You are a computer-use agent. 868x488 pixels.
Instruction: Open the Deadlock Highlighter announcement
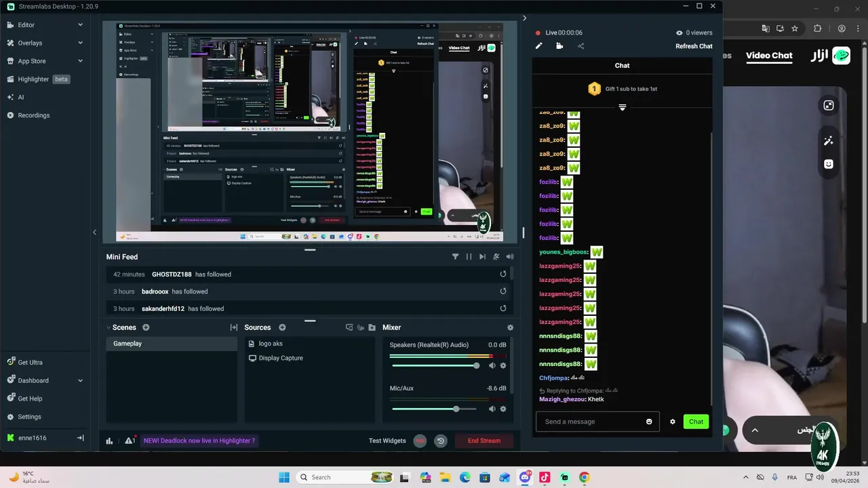coord(199,441)
